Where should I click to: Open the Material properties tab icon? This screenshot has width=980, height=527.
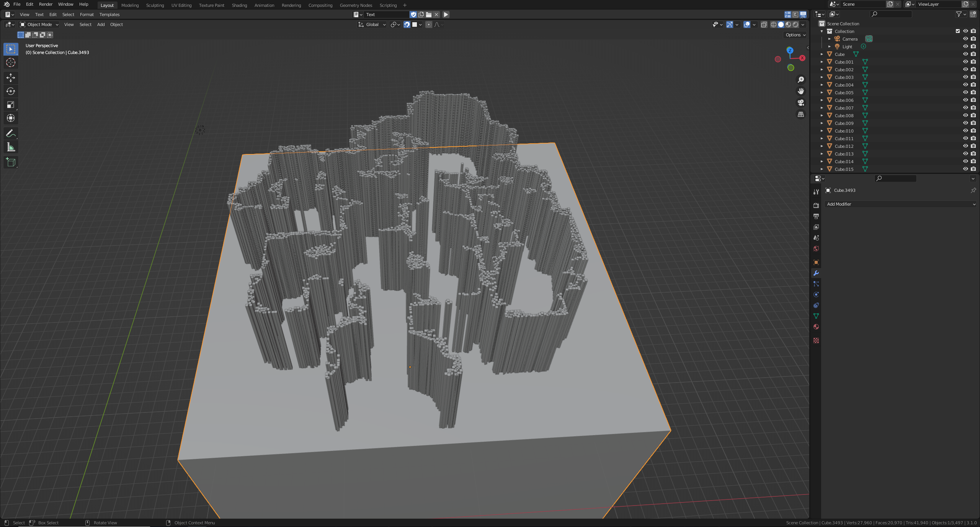pos(816,327)
